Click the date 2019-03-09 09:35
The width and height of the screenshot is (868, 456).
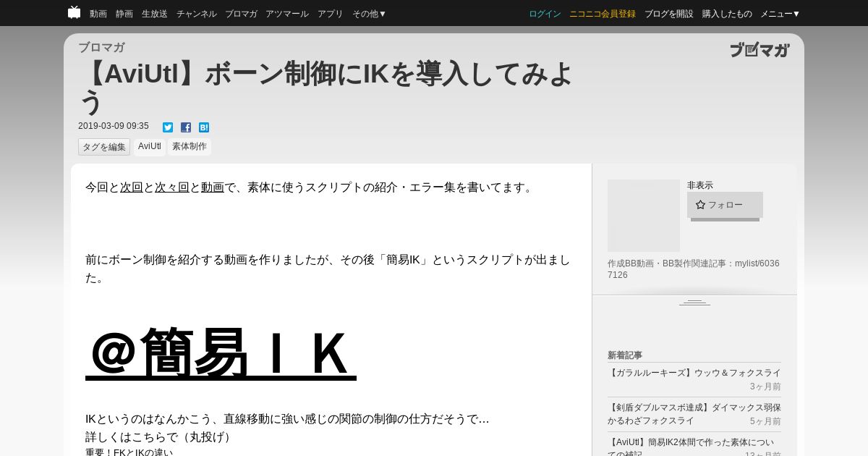point(114,126)
